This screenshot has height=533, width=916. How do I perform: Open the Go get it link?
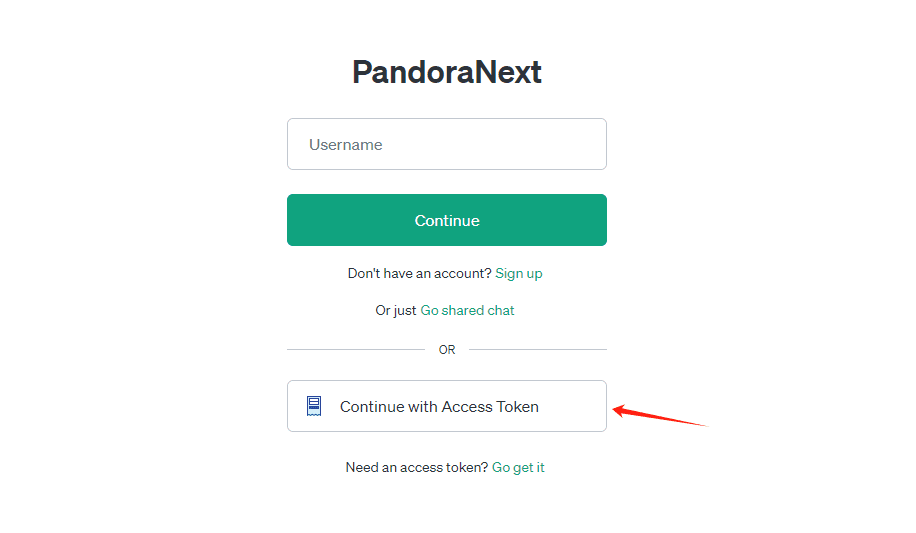tap(518, 468)
